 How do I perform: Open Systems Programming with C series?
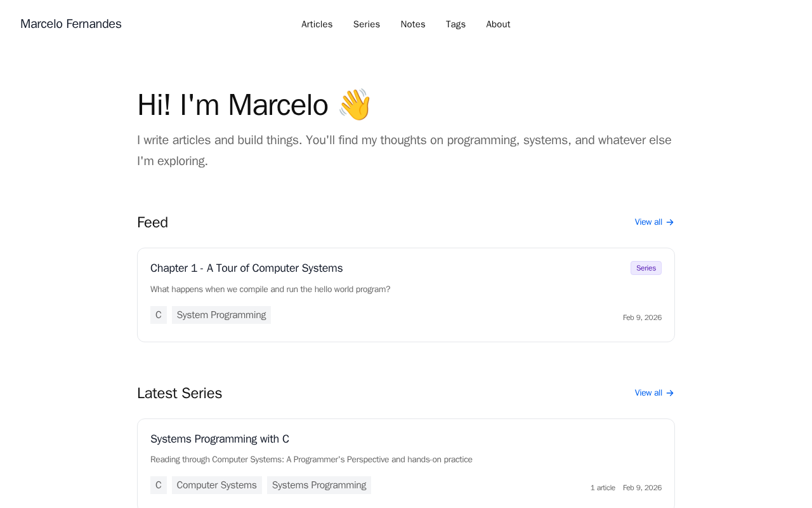[219, 439]
